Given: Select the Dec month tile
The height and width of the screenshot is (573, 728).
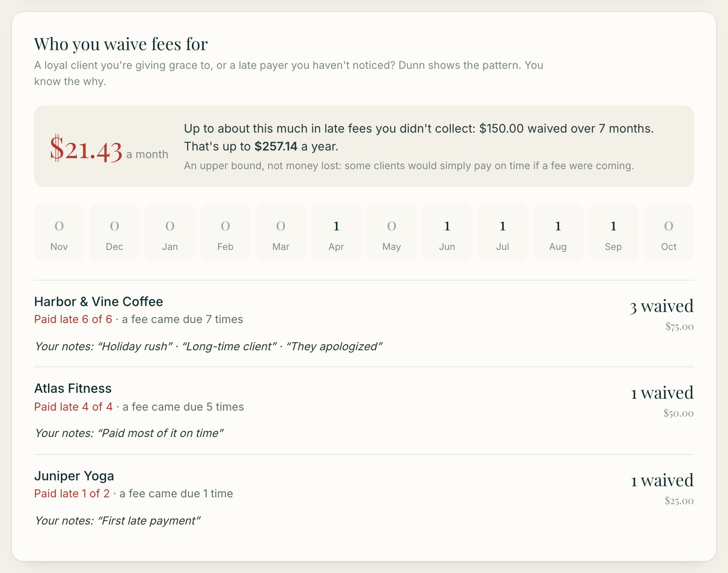Looking at the screenshot, I should click(x=114, y=233).
